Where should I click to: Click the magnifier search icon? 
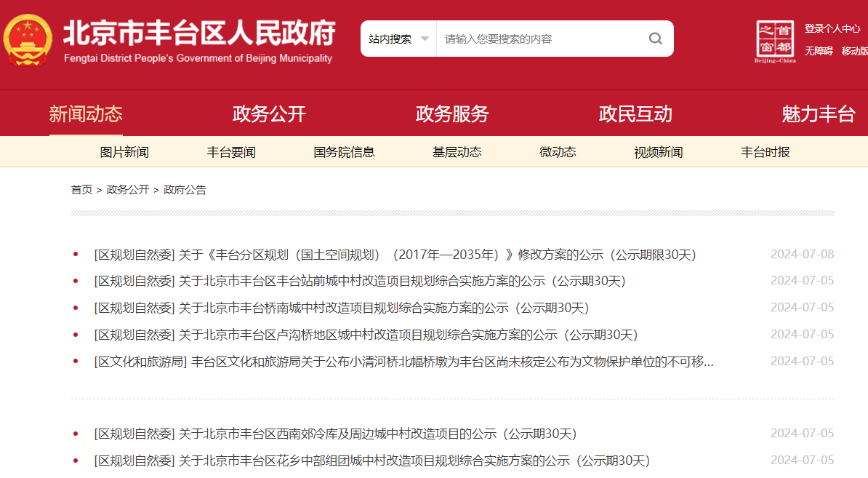[x=656, y=39]
